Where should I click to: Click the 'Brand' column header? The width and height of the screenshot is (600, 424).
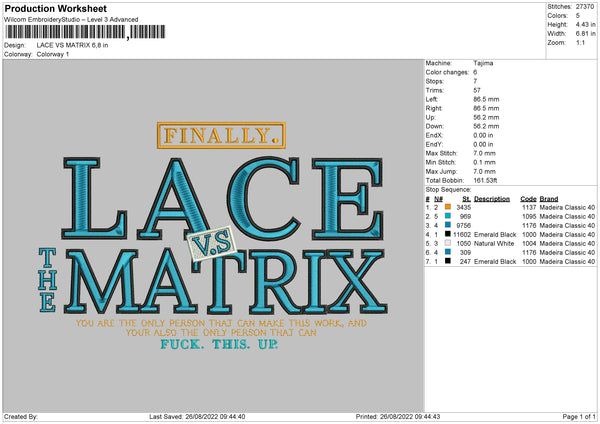coord(549,199)
